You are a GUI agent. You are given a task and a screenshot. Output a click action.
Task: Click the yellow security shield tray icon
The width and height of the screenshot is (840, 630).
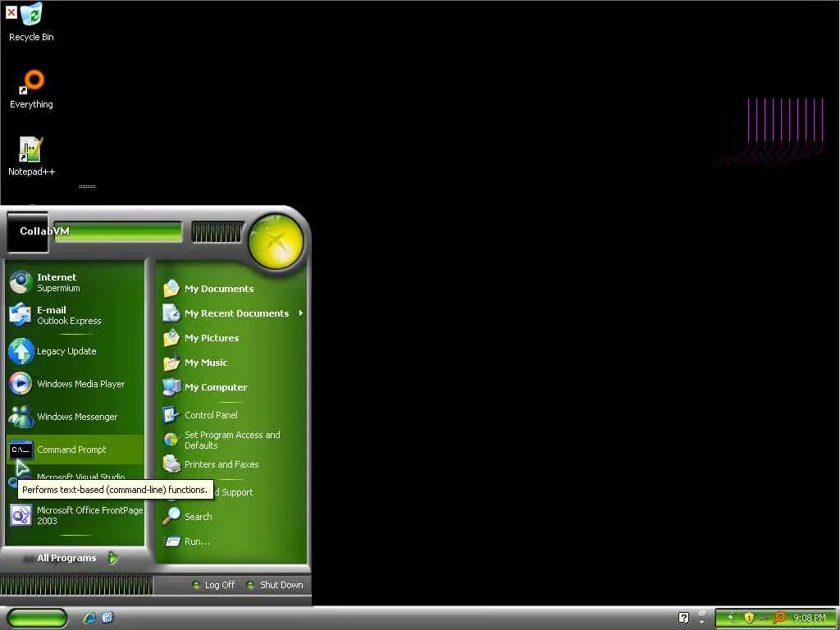(749, 618)
